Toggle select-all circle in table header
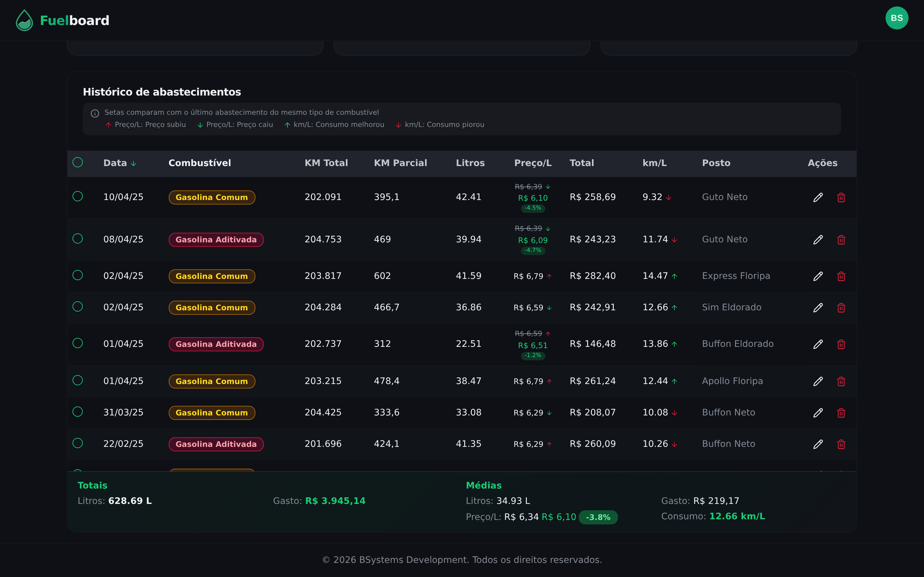 tap(78, 162)
